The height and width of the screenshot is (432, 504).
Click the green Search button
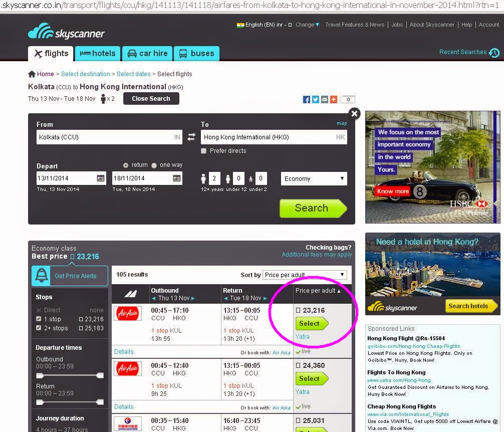pos(313,208)
